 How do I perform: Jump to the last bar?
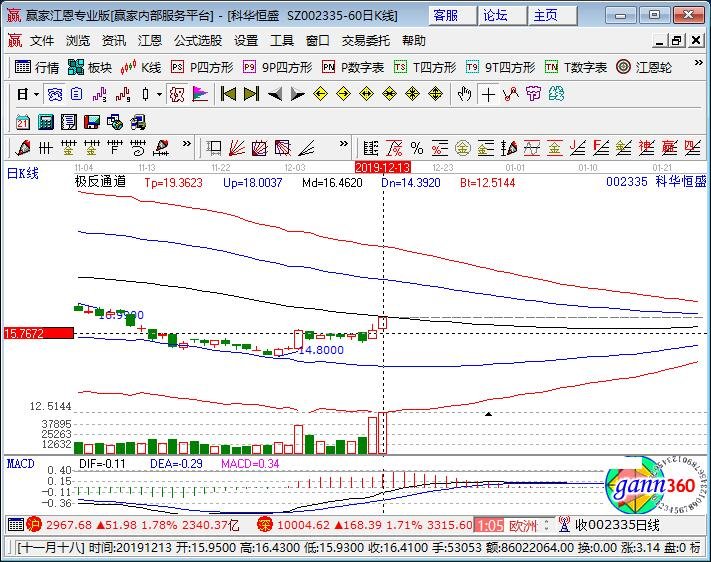pyautogui.click(x=251, y=94)
